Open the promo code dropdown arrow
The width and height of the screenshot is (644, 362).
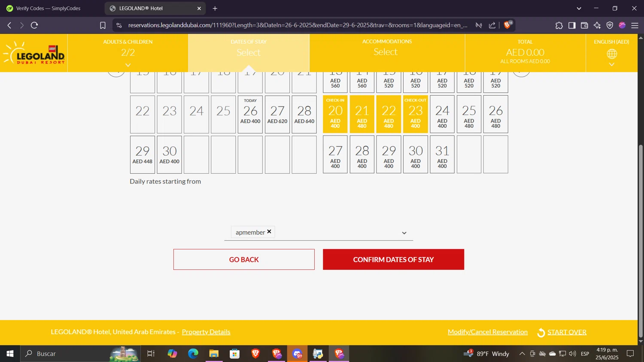[x=404, y=233]
